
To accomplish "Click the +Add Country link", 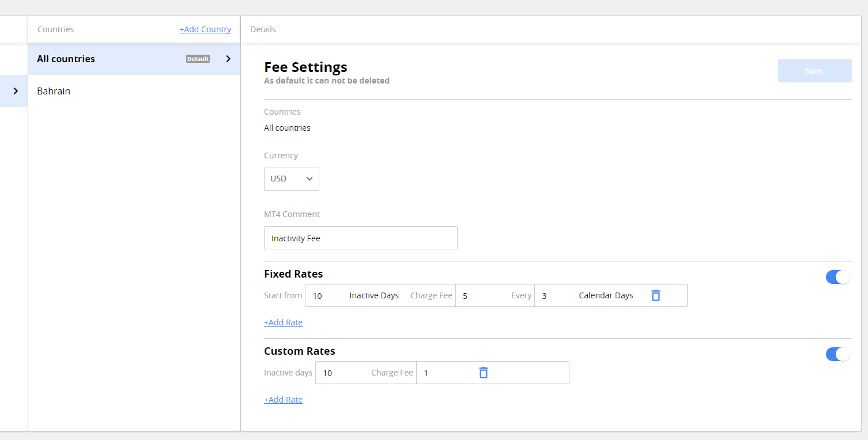I will tap(205, 29).
